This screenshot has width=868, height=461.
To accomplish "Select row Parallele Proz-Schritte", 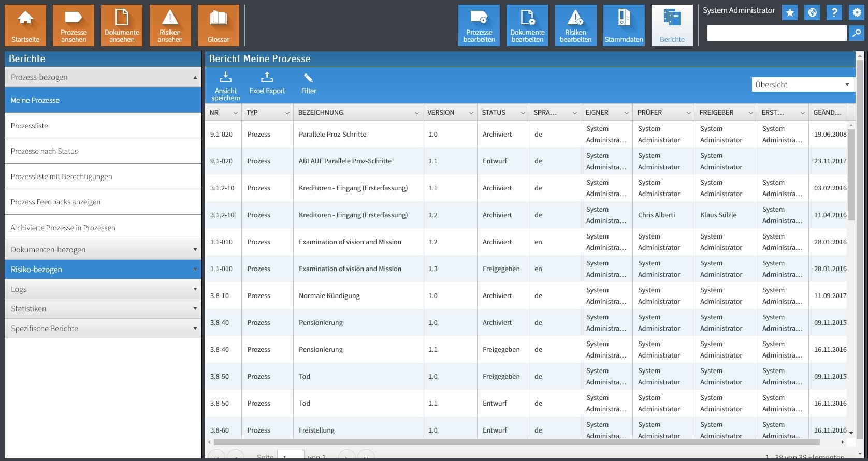I will coord(526,134).
